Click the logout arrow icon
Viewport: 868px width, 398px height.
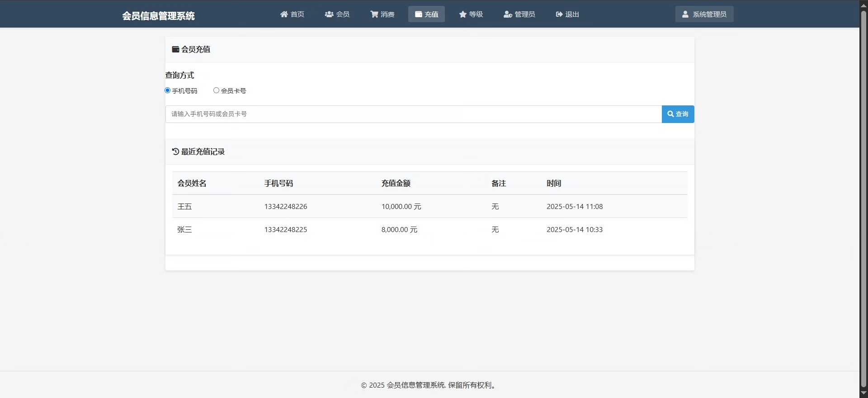(x=559, y=14)
